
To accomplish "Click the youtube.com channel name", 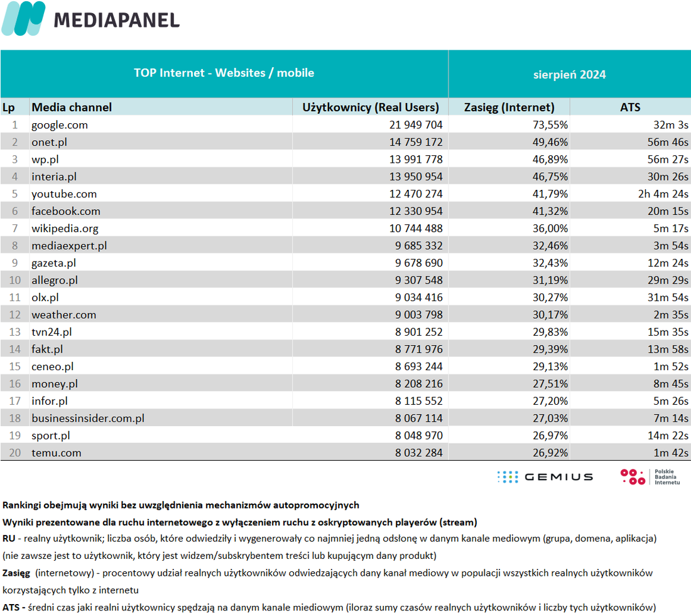I will pos(64,194).
